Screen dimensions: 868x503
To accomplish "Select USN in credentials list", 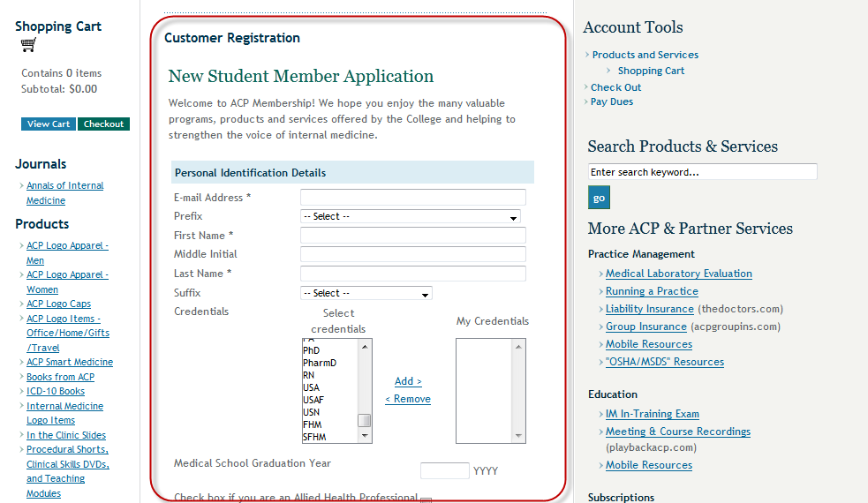I will tap(311, 412).
